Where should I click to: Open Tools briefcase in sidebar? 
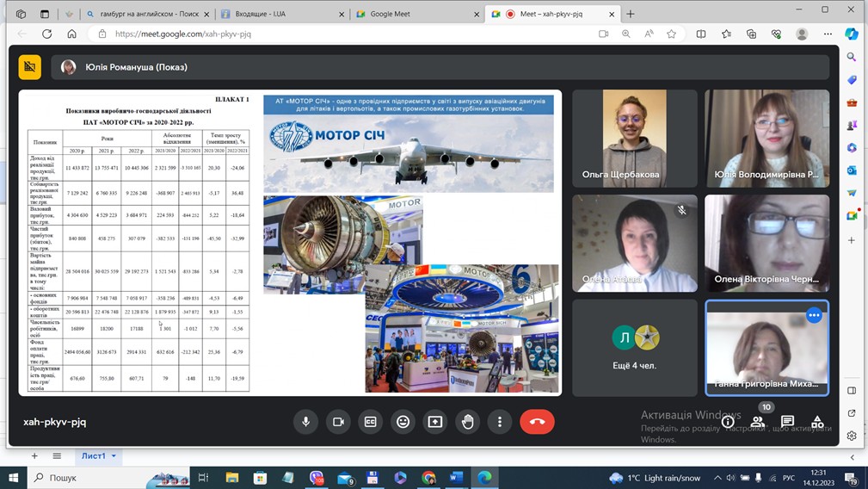pyautogui.click(x=852, y=102)
